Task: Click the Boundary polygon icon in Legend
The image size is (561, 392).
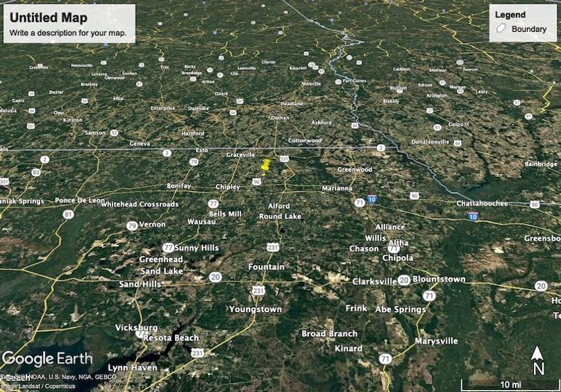Action: [x=501, y=28]
